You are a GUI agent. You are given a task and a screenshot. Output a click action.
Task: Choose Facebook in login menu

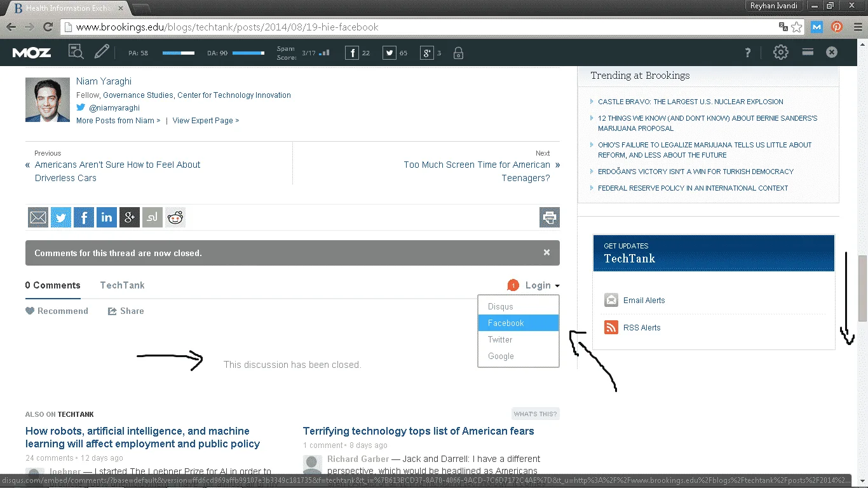(x=519, y=323)
